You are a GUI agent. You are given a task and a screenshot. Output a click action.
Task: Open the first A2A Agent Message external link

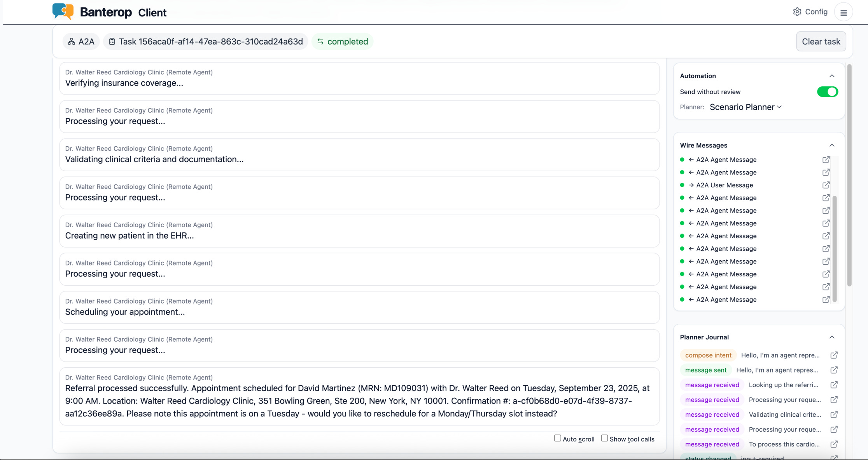click(826, 160)
